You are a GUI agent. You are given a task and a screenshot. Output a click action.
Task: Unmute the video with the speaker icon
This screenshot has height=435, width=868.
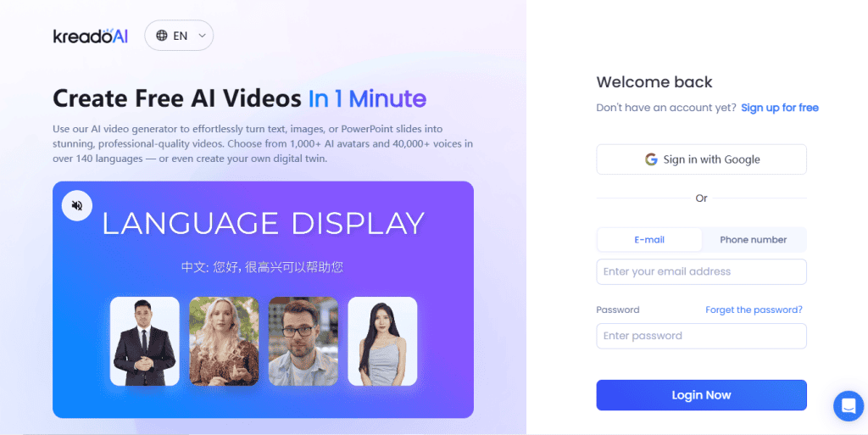tap(77, 205)
